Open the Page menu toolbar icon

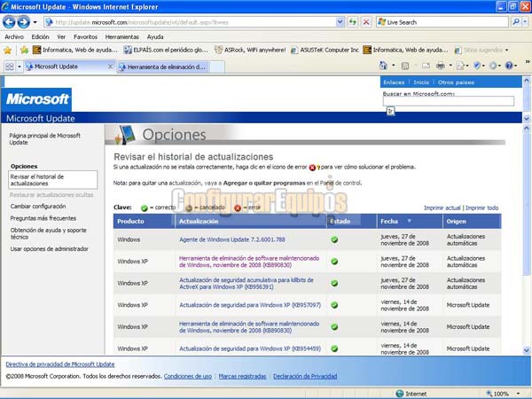[461, 66]
